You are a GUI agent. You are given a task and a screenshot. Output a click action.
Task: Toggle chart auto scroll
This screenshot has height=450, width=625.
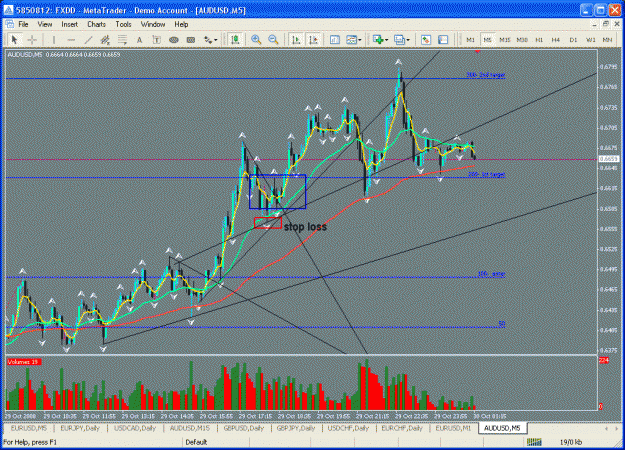tap(296, 39)
